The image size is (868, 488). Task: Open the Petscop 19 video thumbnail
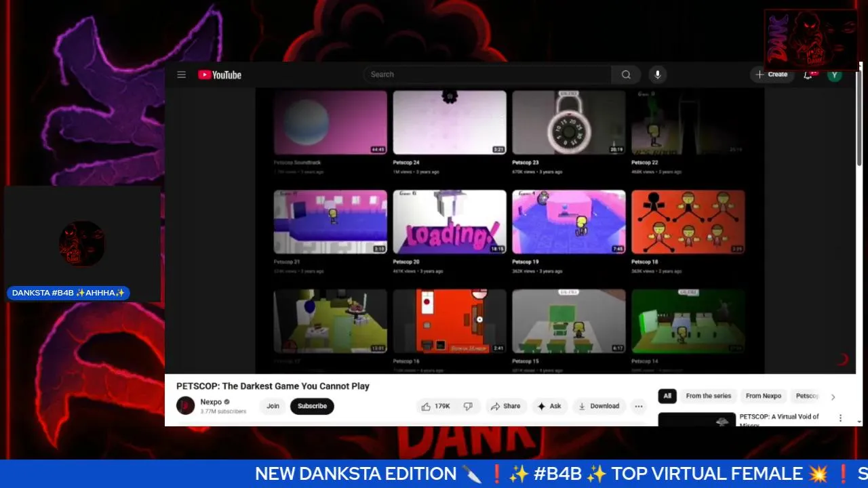569,222
